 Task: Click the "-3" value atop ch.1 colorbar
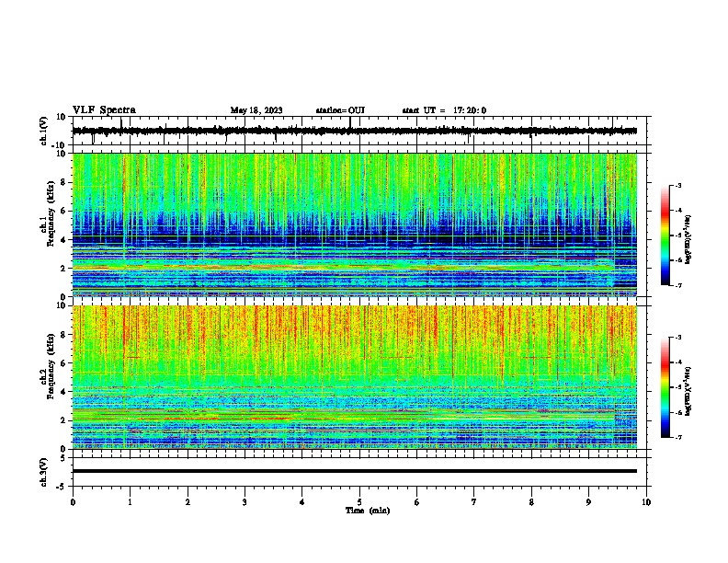pos(677,185)
